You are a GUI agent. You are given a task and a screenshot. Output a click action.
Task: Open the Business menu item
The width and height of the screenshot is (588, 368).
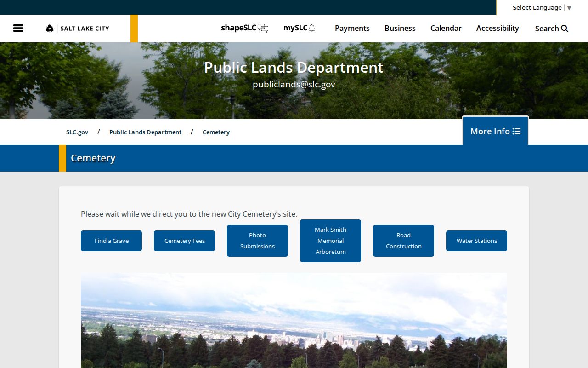(400, 28)
